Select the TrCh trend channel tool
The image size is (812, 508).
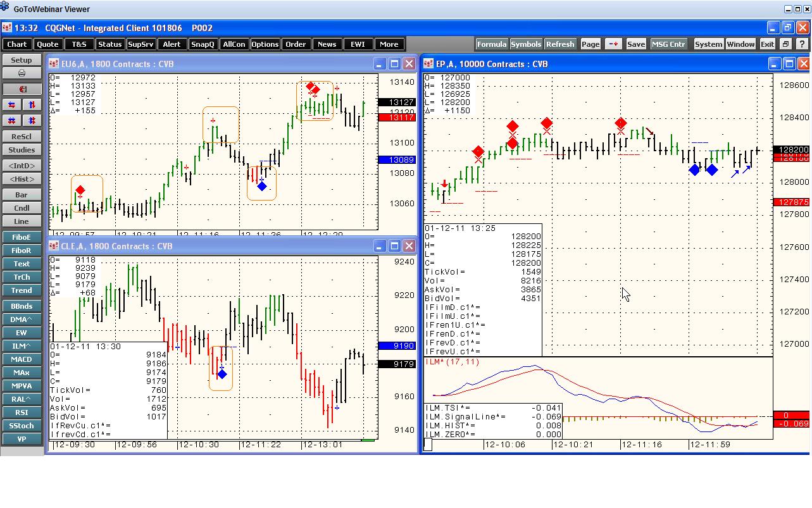pyautogui.click(x=22, y=277)
